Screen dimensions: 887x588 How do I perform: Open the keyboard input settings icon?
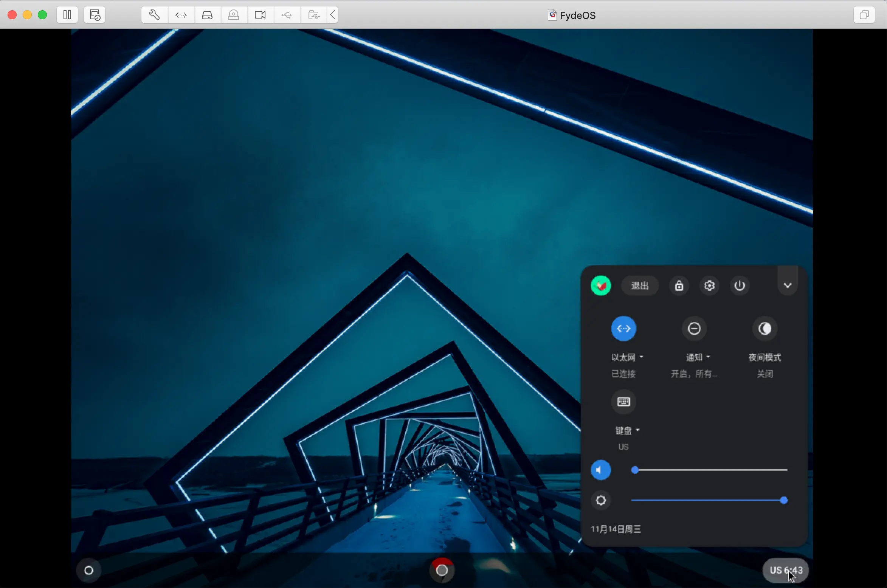[623, 402]
